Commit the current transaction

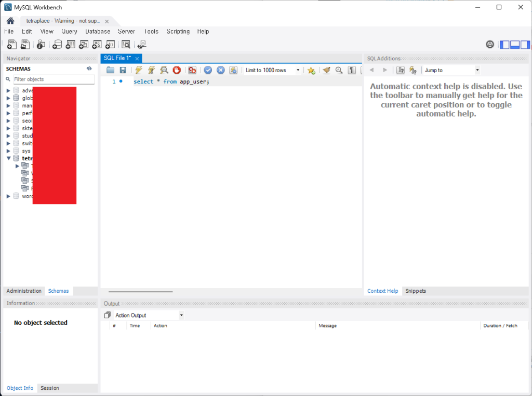point(208,70)
